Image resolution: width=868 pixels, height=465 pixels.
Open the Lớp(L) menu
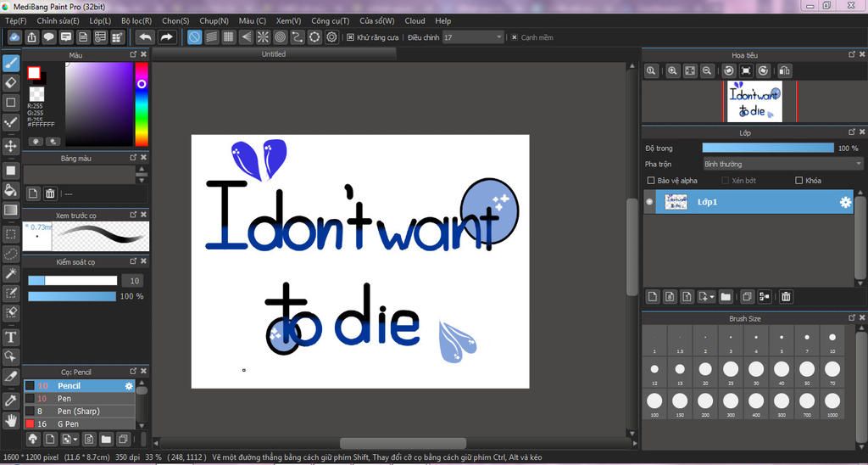(100, 21)
